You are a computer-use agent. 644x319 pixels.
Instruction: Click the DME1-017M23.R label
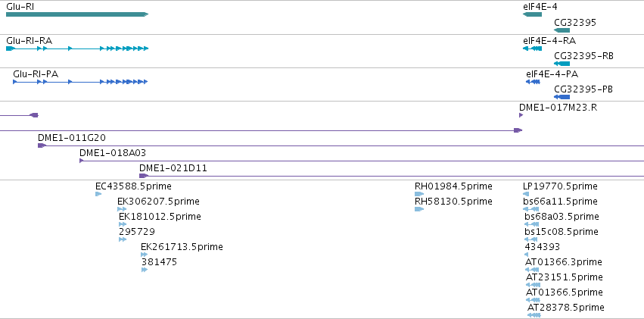click(558, 107)
